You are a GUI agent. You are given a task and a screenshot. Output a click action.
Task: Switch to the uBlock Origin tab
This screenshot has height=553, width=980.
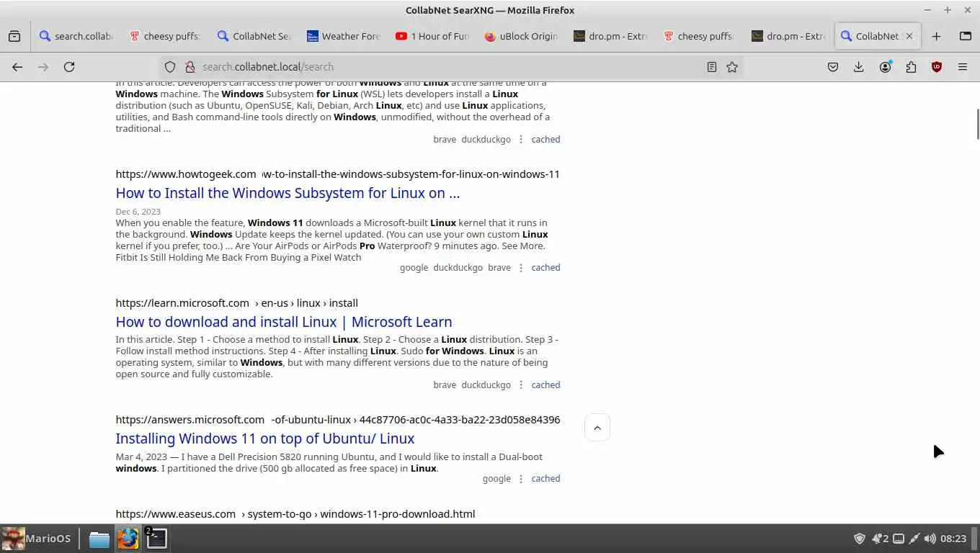[522, 36]
